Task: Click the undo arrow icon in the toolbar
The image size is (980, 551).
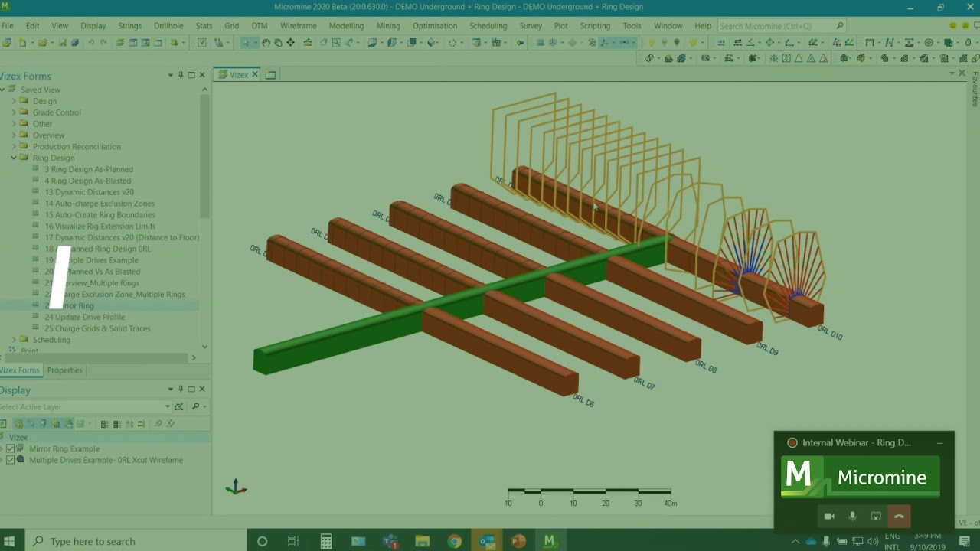Action: coord(91,43)
